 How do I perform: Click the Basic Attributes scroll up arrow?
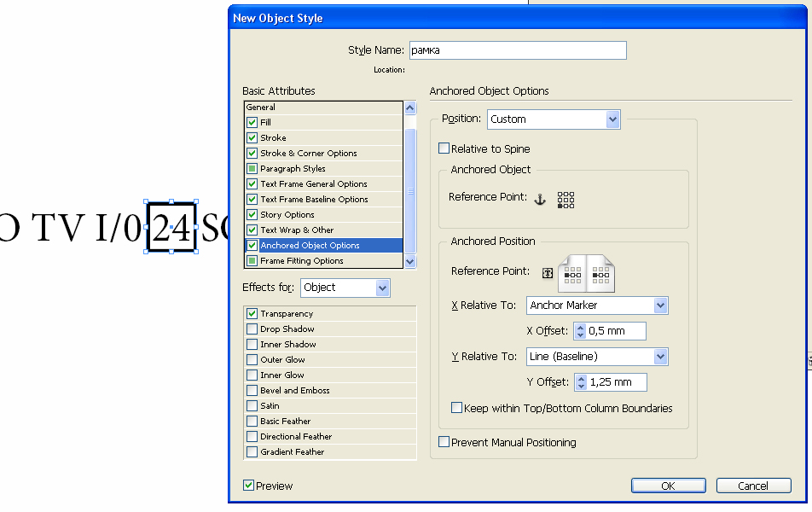[x=410, y=108]
